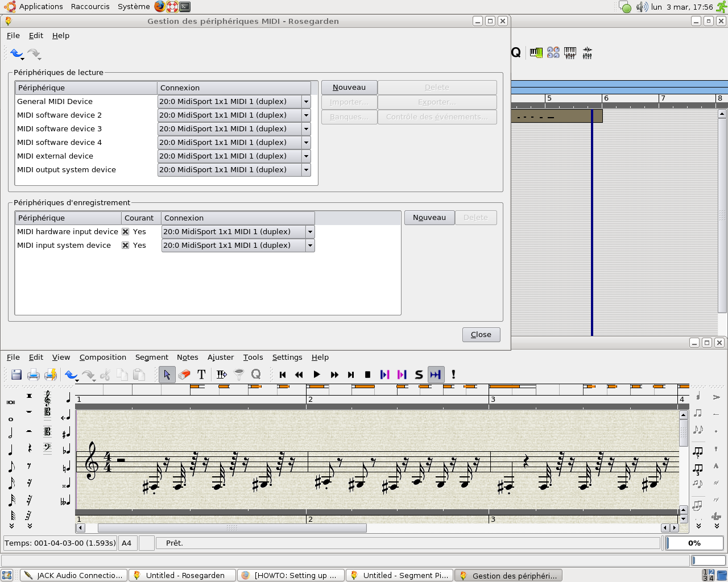Viewport: 728px width, 582px height.
Task: Toggle Courant checkbox for MIDI input system device
Action: [x=126, y=246]
